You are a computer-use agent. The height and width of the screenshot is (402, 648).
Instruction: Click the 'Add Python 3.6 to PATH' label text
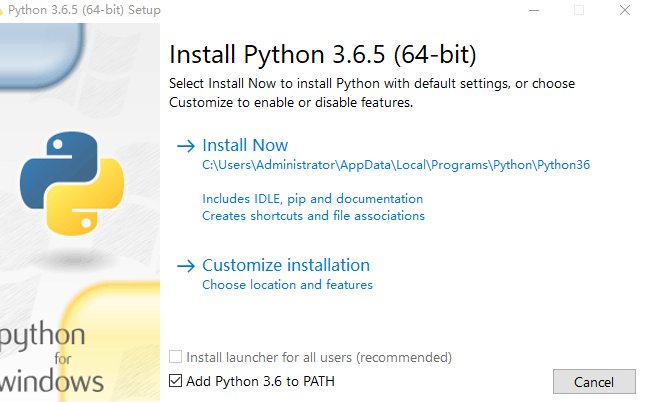point(260,381)
